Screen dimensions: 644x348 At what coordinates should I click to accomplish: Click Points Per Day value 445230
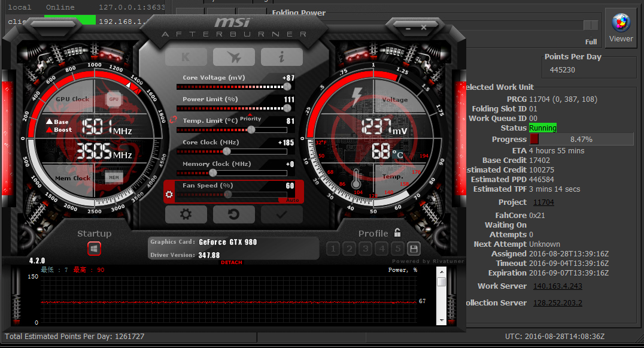[562, 70]
